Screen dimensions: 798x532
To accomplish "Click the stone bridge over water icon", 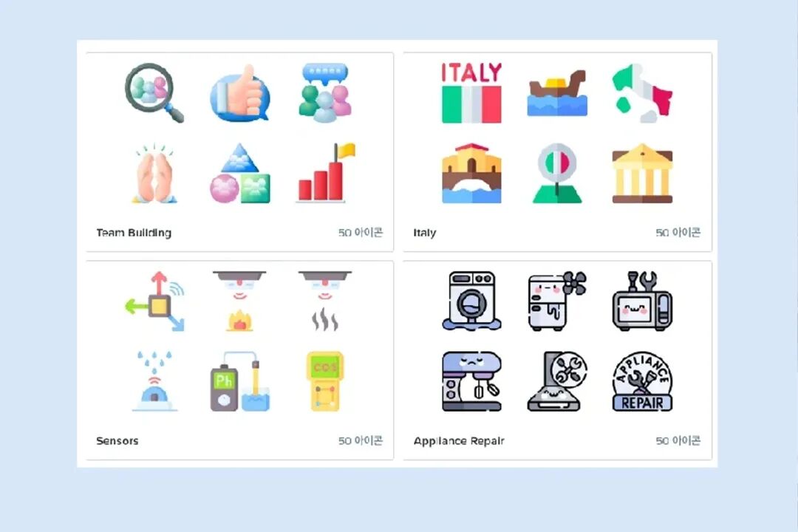I will pyautogui.click(x=471, y=174).
